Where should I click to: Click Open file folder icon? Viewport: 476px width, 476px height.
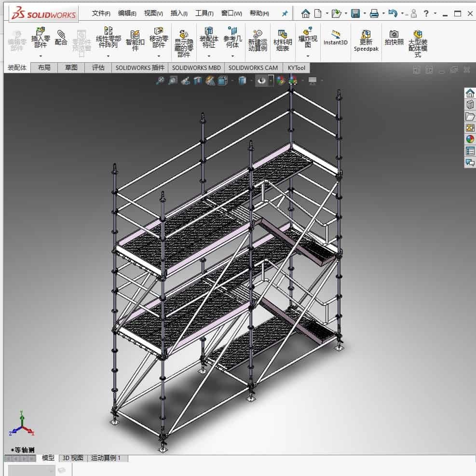336,14
